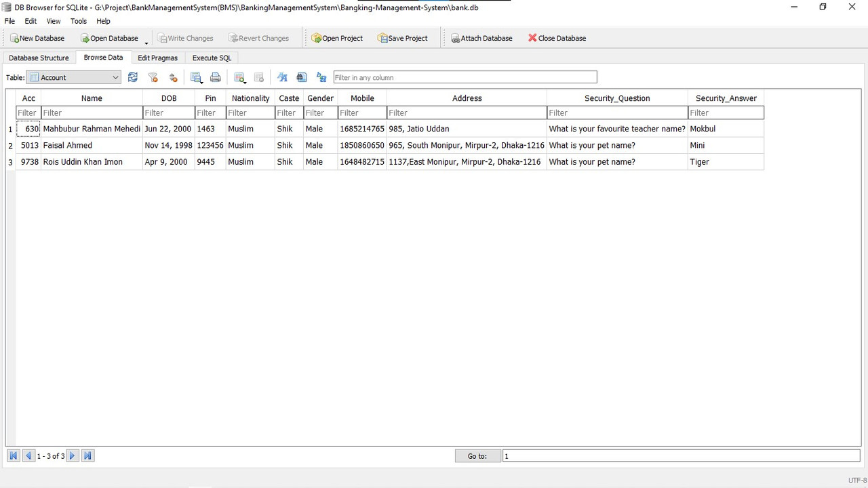Click the clear all filters icon
The width and height of the screenshot is (868, 488).
pyautogui.click(x=153, y=77)
